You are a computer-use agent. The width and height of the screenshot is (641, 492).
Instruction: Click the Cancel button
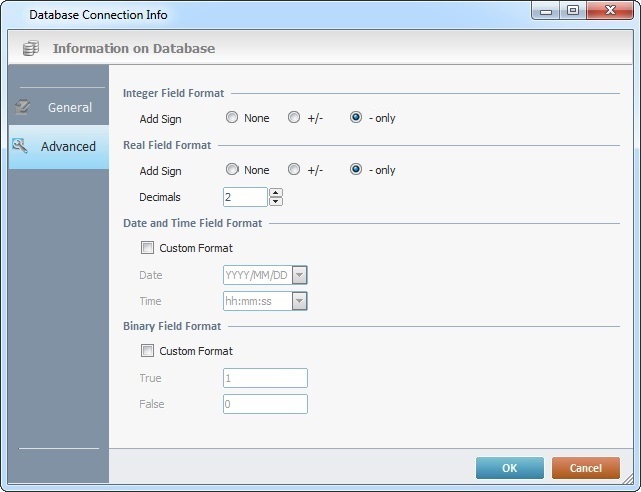point(586,468)
